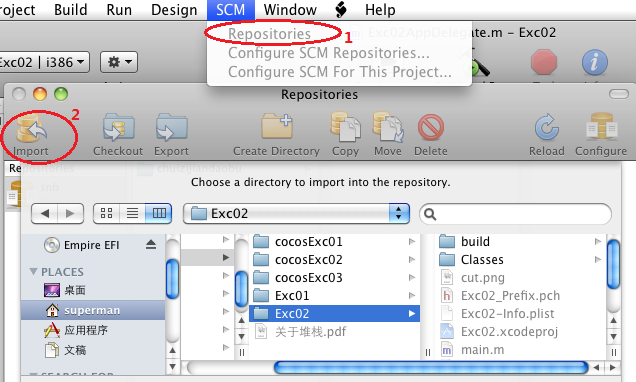The width and height of the screenshot is (636, 382).
Task: Click the right column vertical scrollbar thumb
Action: [613, 264]
